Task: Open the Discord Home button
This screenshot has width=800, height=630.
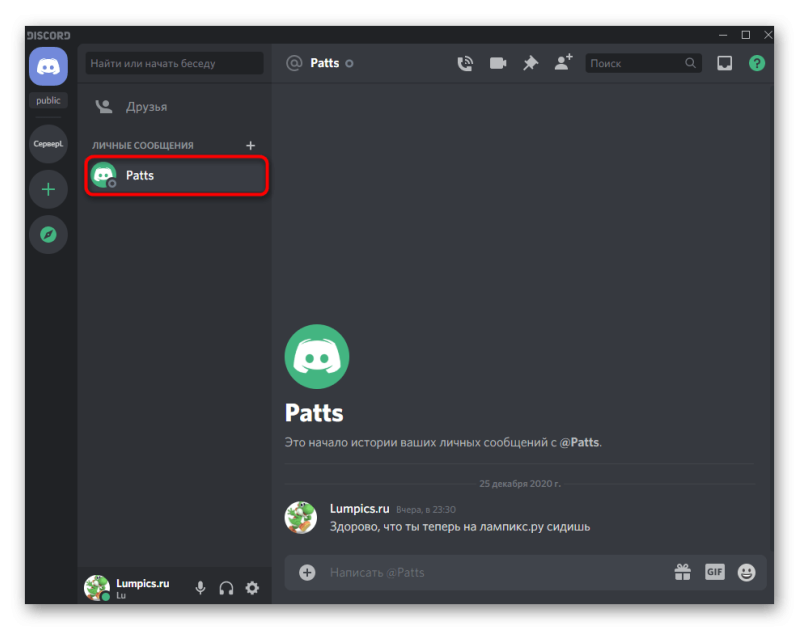Action: coord(48,66)
